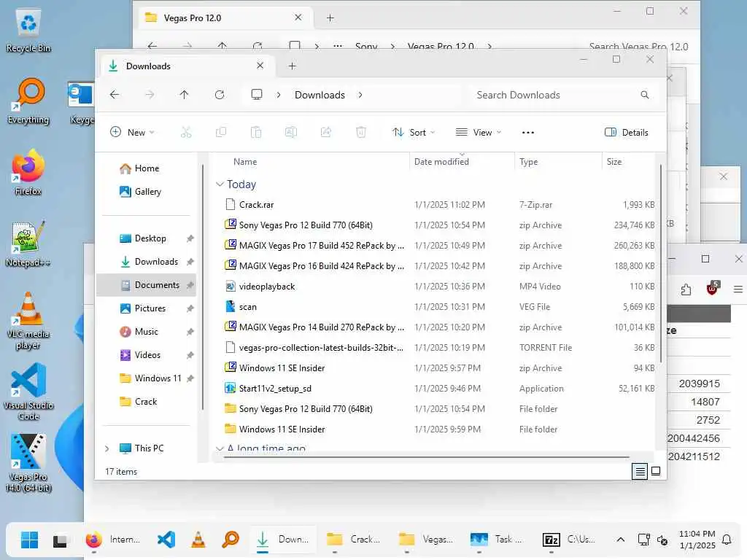Viewport: 747px width, 560px height.
Task: Unpin Desktop from quick access
Action: pyautogui.click(x=190, y=238)
